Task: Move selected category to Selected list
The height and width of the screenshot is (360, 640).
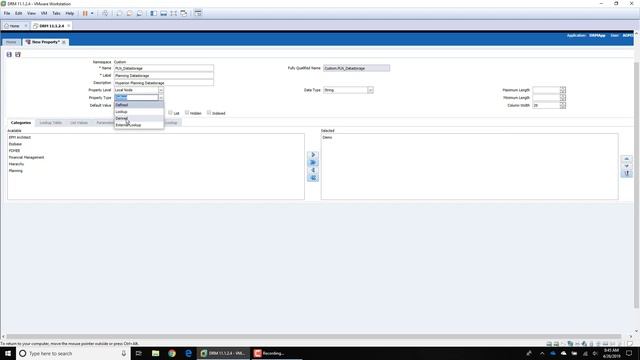Action: point(313,155)
